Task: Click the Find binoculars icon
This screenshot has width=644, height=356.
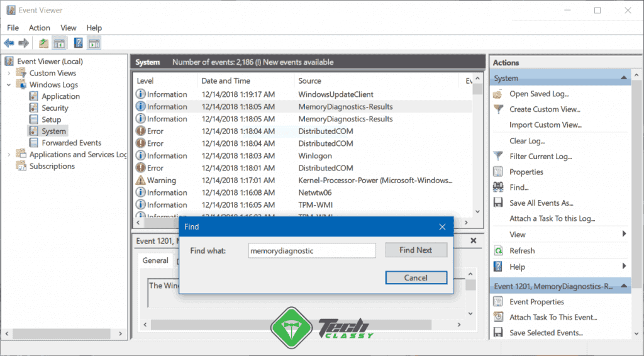Action: point(498,187)
